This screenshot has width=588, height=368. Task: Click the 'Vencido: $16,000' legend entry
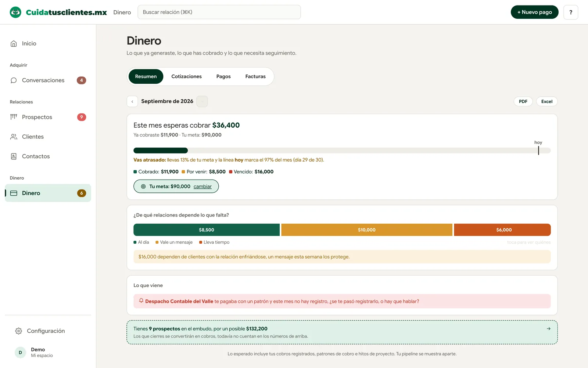pyautogui.click(x=251, y=172)
